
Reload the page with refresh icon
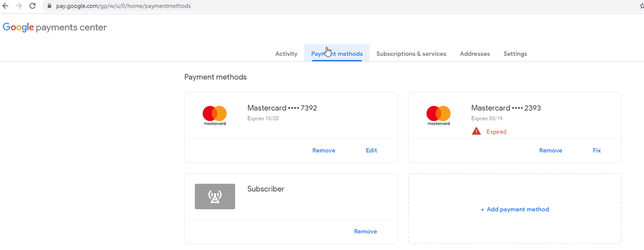(x=32, y=6)
